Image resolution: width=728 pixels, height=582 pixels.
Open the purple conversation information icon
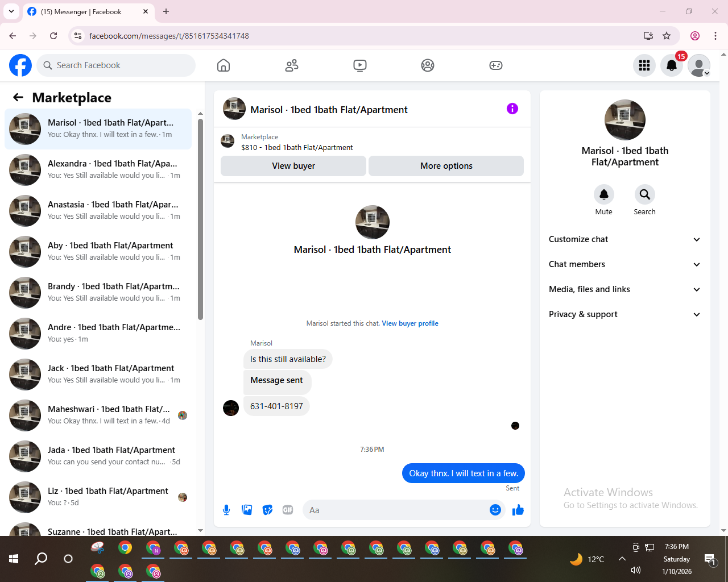pyautogui.click(x=512, y=109)
